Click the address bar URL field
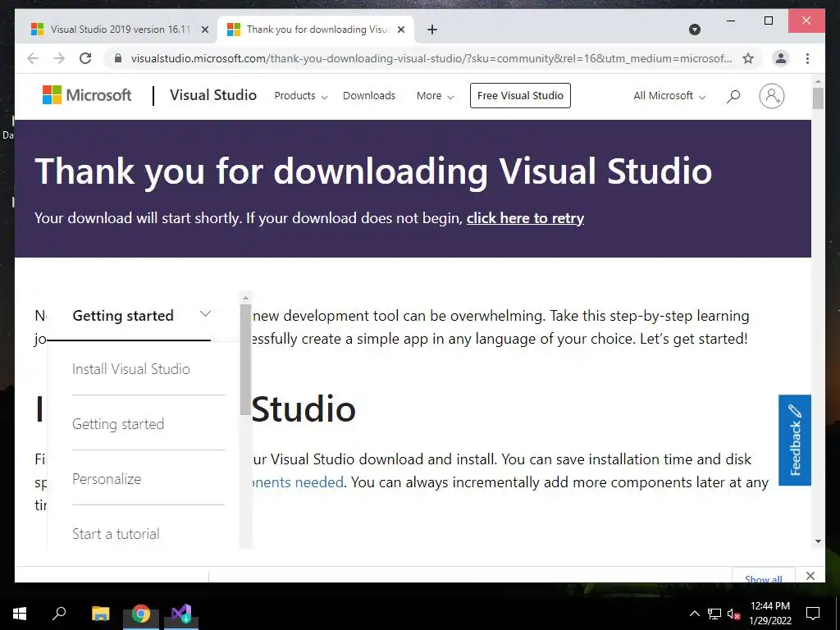The image size is (840, 630). pos(431,58)
